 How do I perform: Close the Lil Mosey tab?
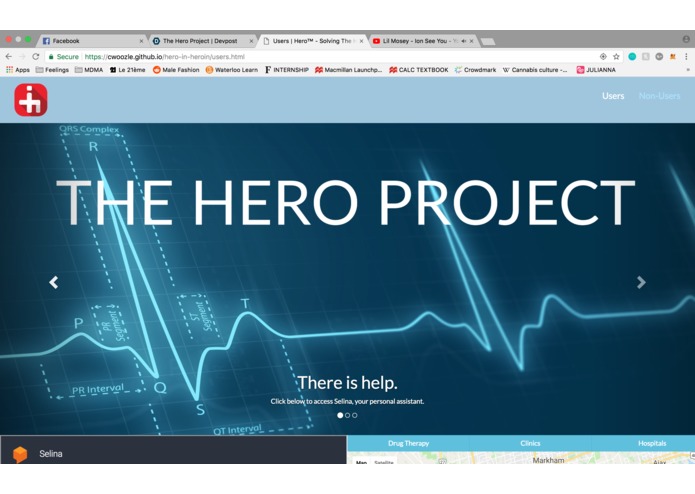471,41
